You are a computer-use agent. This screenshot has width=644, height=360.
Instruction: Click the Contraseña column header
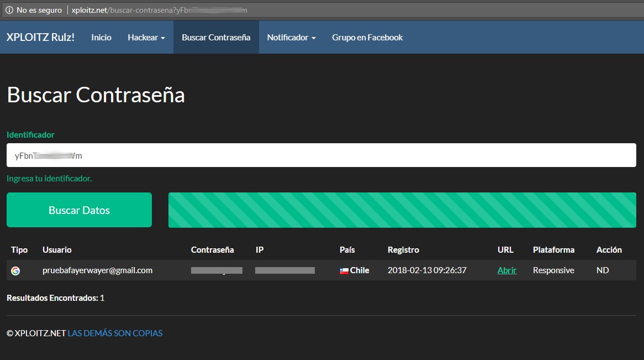212,250
